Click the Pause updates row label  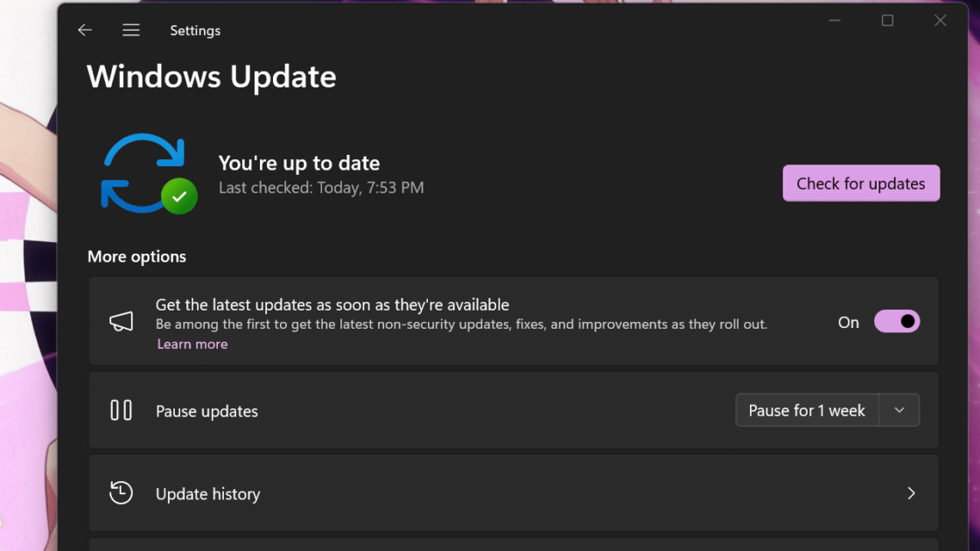click(207, 411)
